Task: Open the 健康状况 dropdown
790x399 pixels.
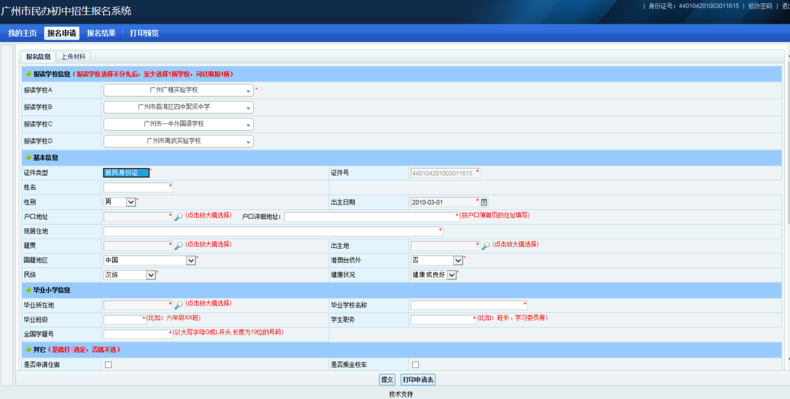Action: click(434, 275)
